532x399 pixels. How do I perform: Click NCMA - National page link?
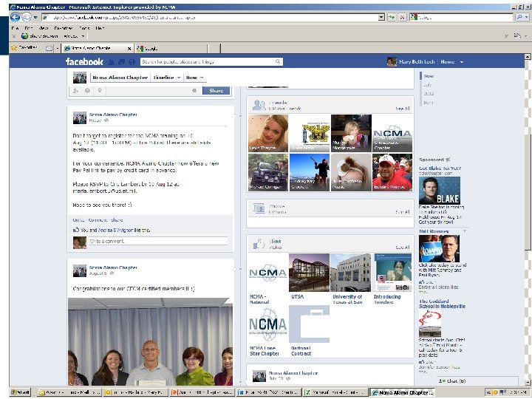[x=259, y=299]
